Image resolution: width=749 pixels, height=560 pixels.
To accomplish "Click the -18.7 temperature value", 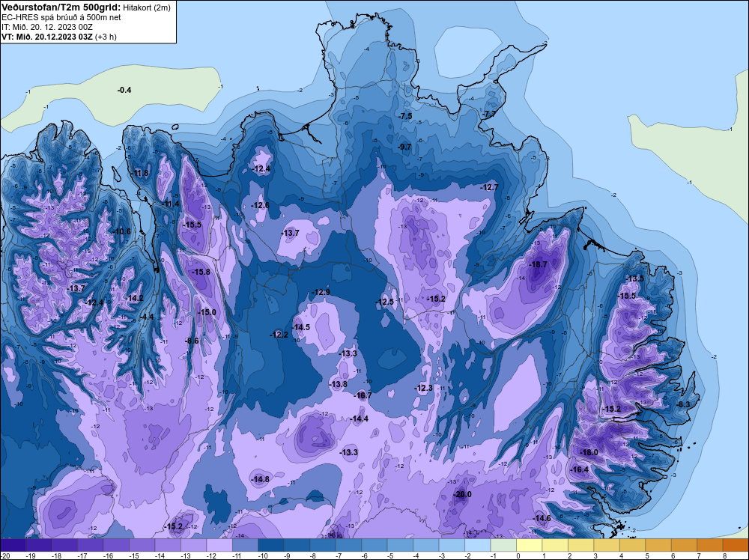I will coord(538,264).
